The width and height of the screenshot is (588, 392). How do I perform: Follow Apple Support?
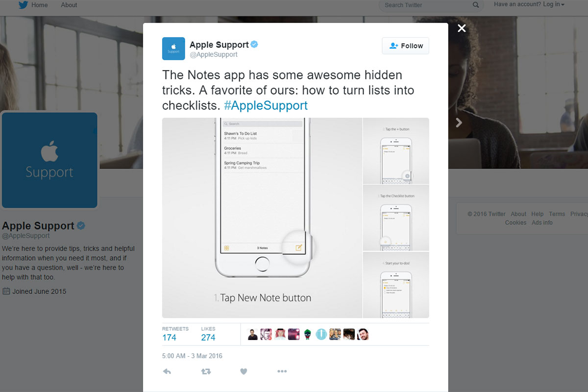(x=406, y=46)
